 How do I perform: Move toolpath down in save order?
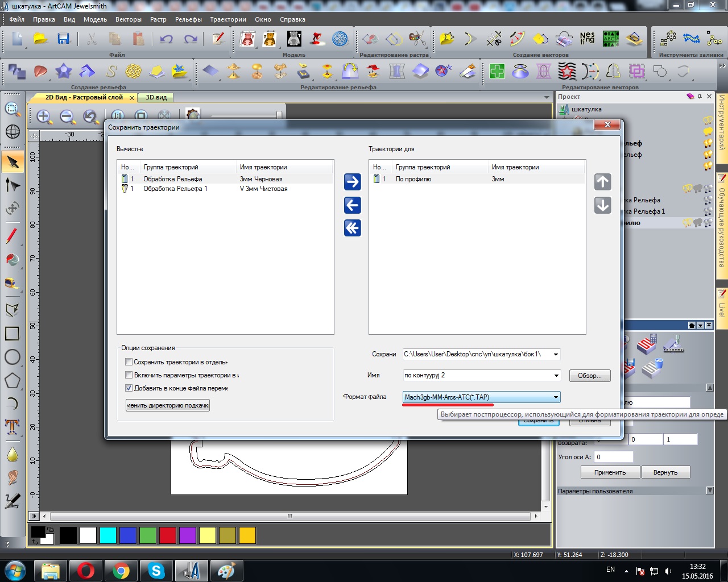pos(603,205)
